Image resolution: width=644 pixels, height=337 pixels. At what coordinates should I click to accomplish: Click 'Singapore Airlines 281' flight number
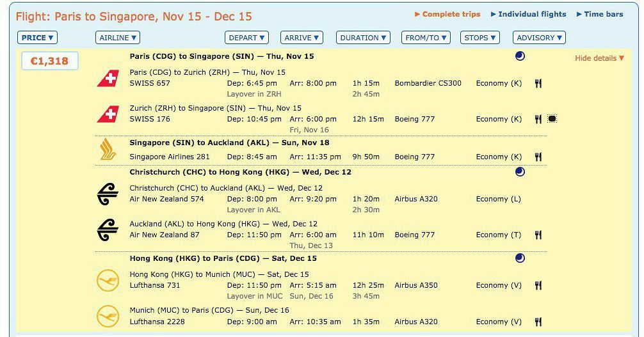click(170, 157)
